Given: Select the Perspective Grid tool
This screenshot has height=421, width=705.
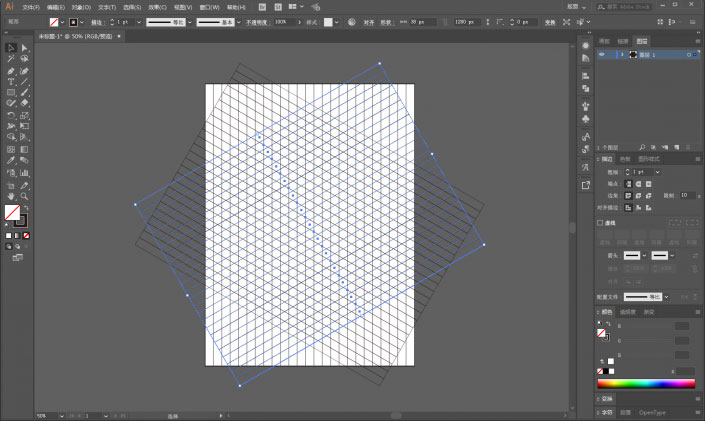Looking at the screenshot, I should 24,137.
